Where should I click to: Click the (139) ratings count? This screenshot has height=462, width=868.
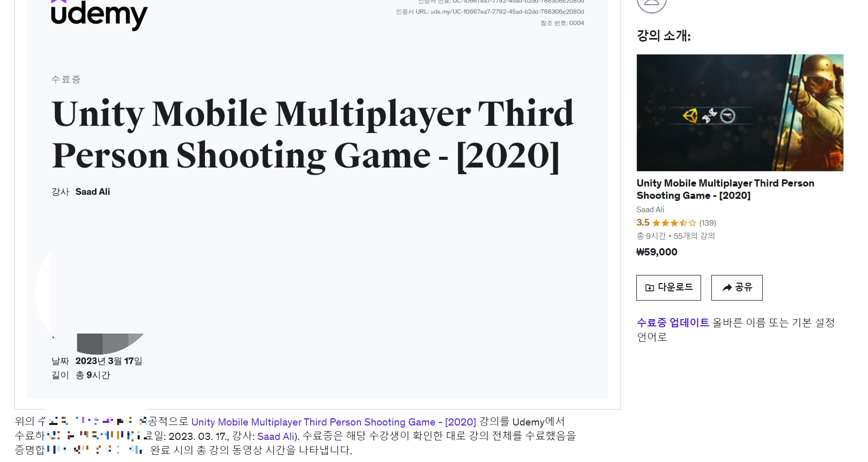708,223
